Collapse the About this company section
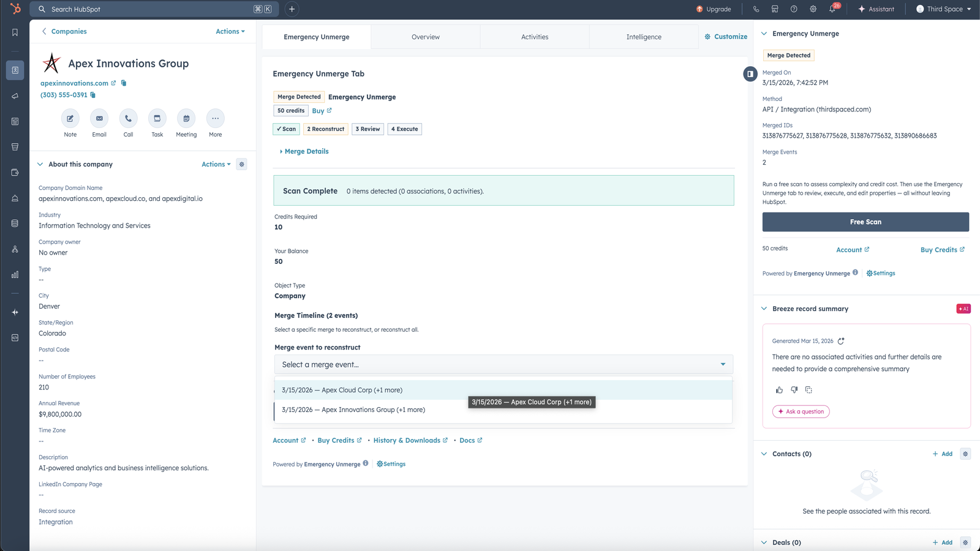Screen dimensions: 980x551 (x=39, y=164)
